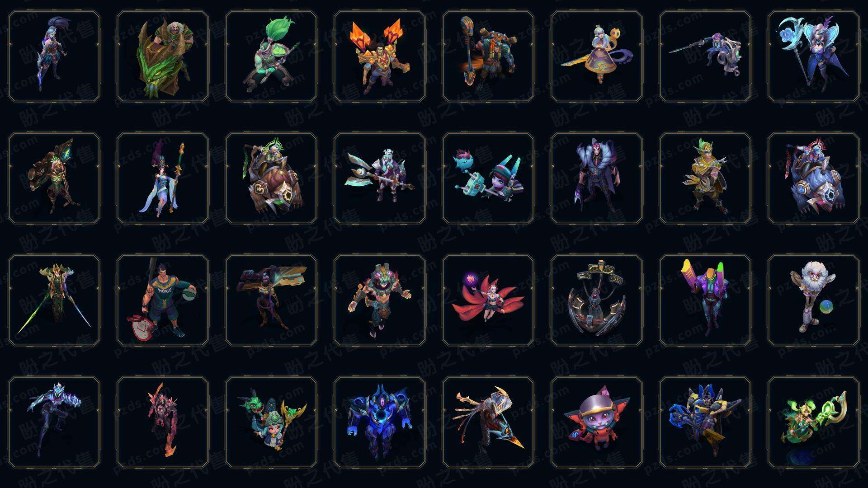The width and height of the screenshot is (868, 488).
Task: Pick the crescent moon staff blue-haired skin
Action: (x=814, y=56)
